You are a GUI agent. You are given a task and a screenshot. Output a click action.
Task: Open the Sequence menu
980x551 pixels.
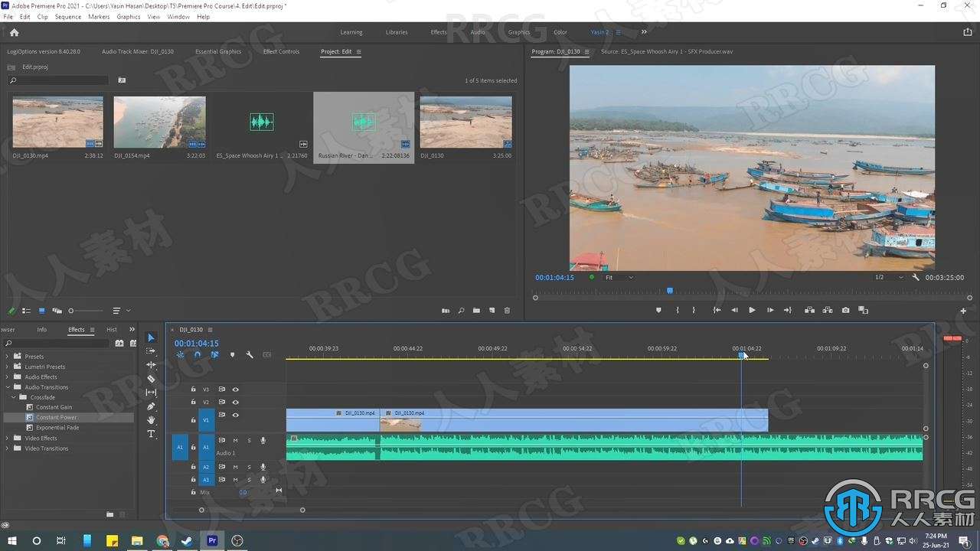click(68, 16)
